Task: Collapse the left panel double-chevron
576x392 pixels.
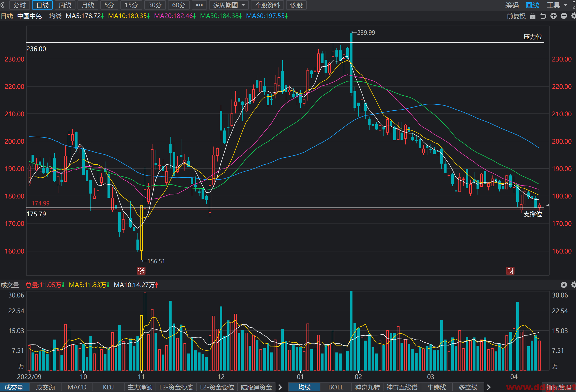Action: (x=3, y=5)
